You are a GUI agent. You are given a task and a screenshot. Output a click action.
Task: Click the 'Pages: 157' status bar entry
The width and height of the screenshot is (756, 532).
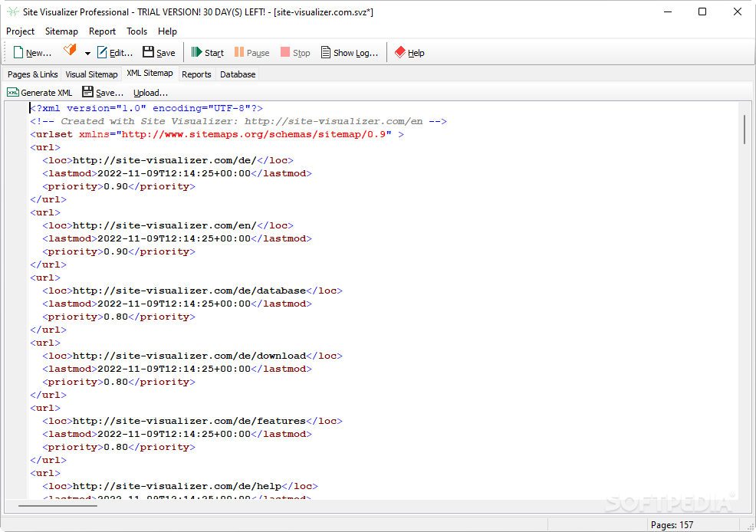(x=672, y=525)
